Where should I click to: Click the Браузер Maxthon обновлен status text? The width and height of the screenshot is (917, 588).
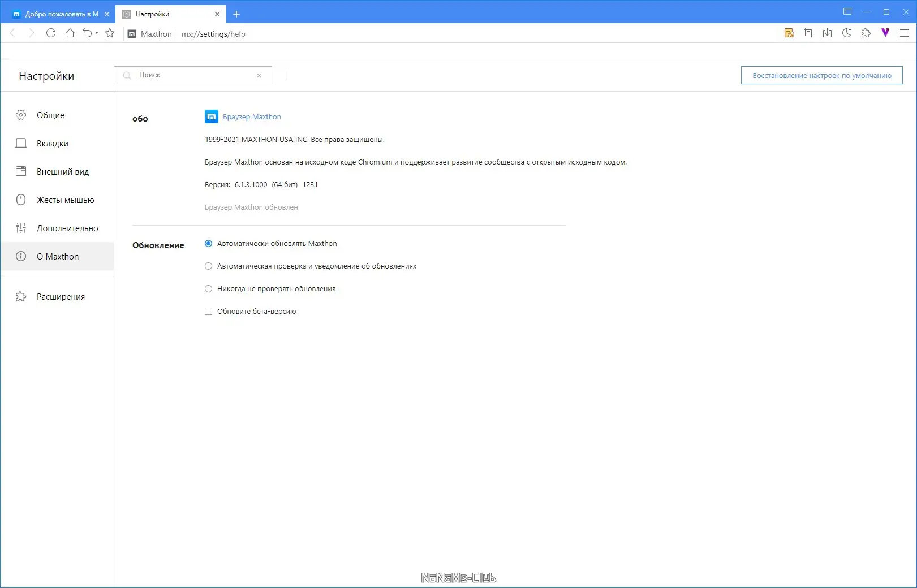click(x=251, y=207)
